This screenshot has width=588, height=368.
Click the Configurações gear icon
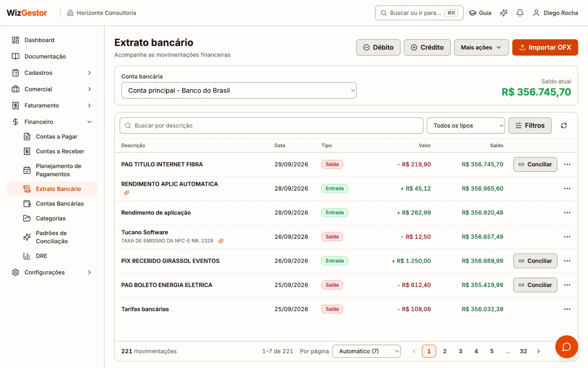pos(15,272)
